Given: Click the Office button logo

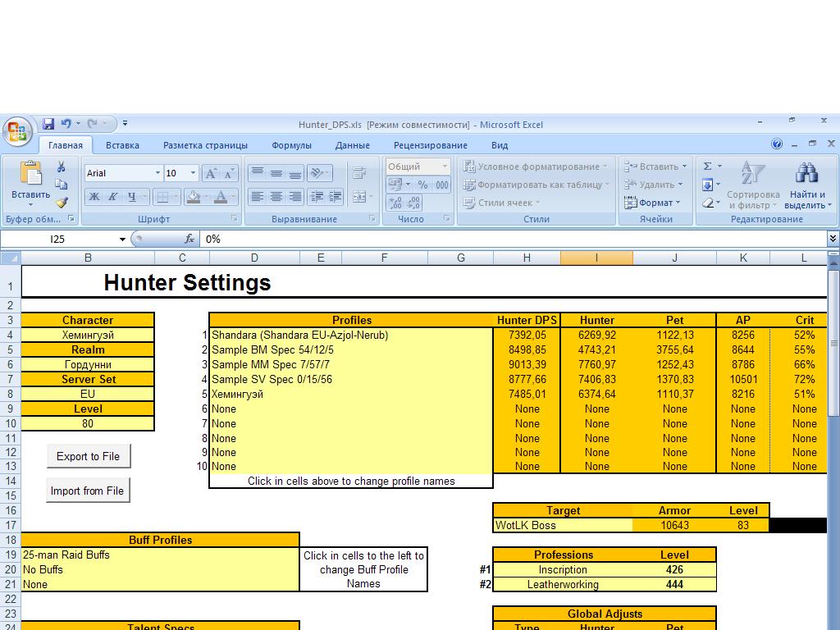Looking at the screenshot, I should [x=16, y=131].
